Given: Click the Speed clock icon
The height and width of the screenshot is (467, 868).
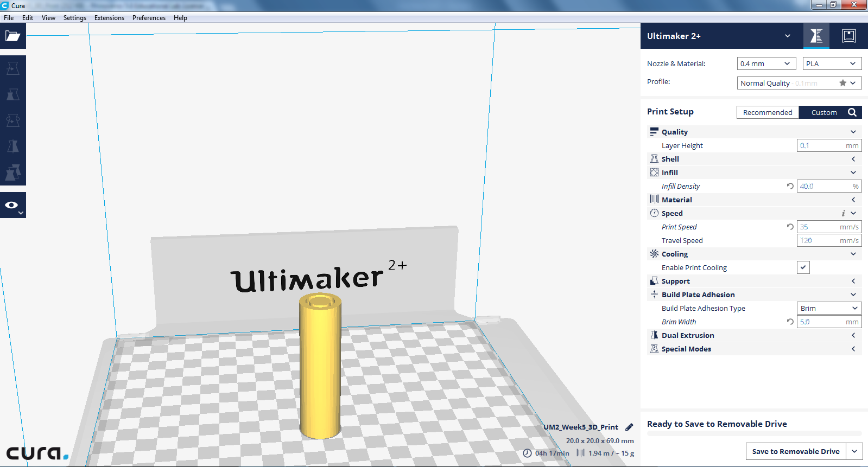Looking at the screenshot, I should [654, 213].
